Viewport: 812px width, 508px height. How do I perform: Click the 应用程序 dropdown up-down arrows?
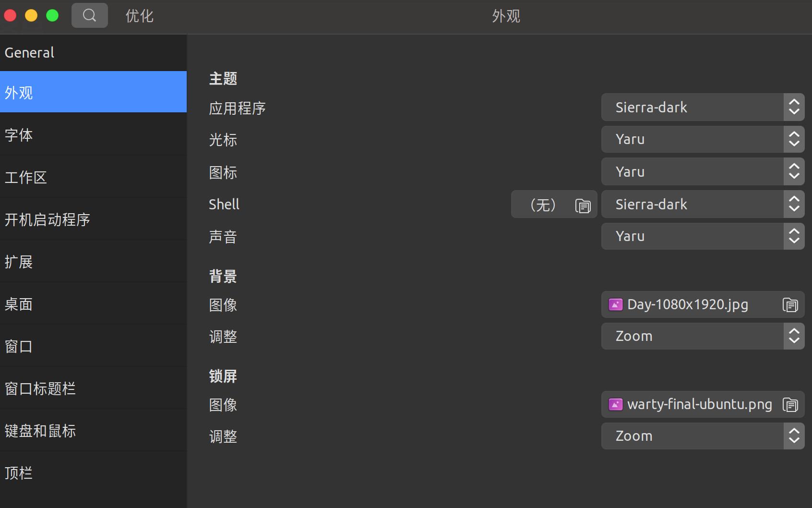[794, 107]
